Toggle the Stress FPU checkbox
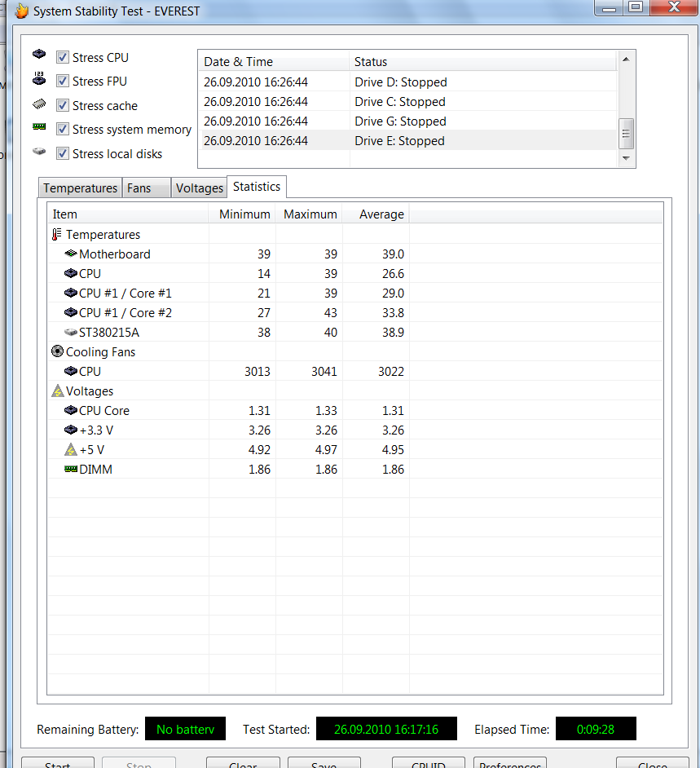700x768 pixels. 63,82
